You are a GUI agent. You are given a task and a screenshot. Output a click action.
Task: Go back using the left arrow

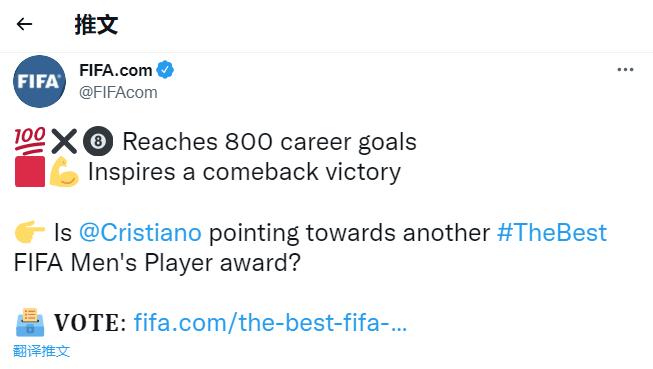pyautogui.click(x=24, y=24)
